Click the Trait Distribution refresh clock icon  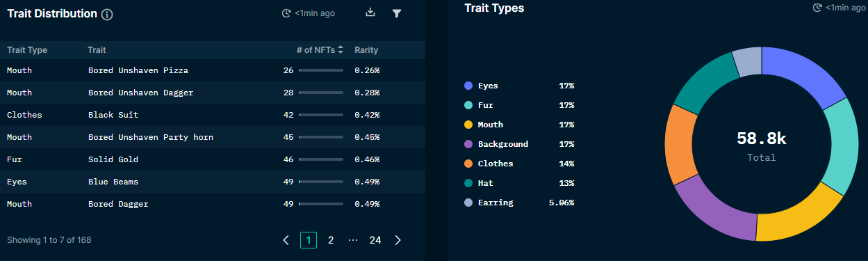[286, 13]
